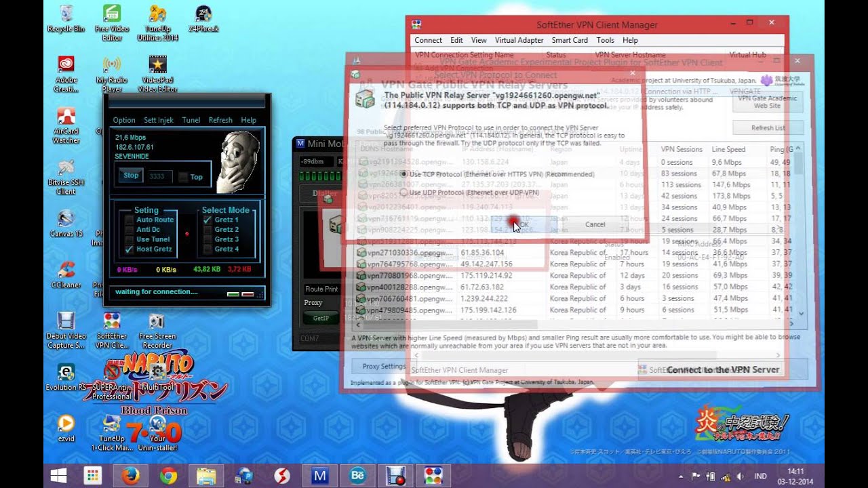Viewport: 868px width, 488px height.
Task: Open the Canvas 15 desktop icon
Action: (x=66, y=224)
